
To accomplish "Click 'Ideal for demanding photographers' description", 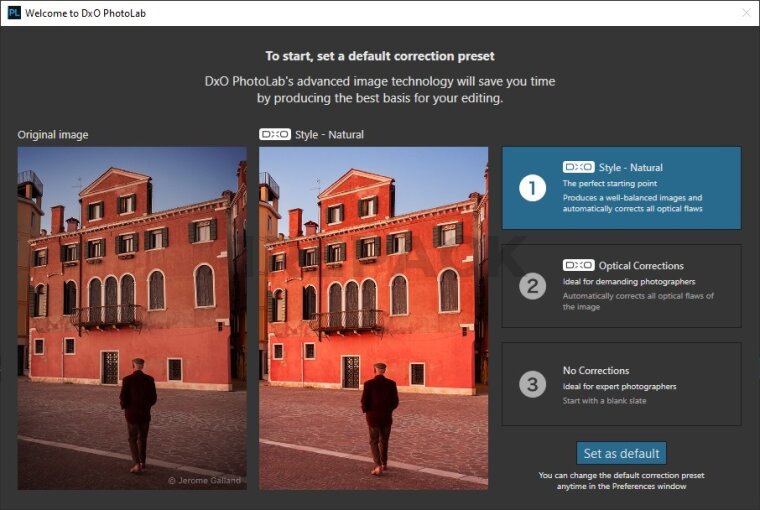I will [628, 281].
